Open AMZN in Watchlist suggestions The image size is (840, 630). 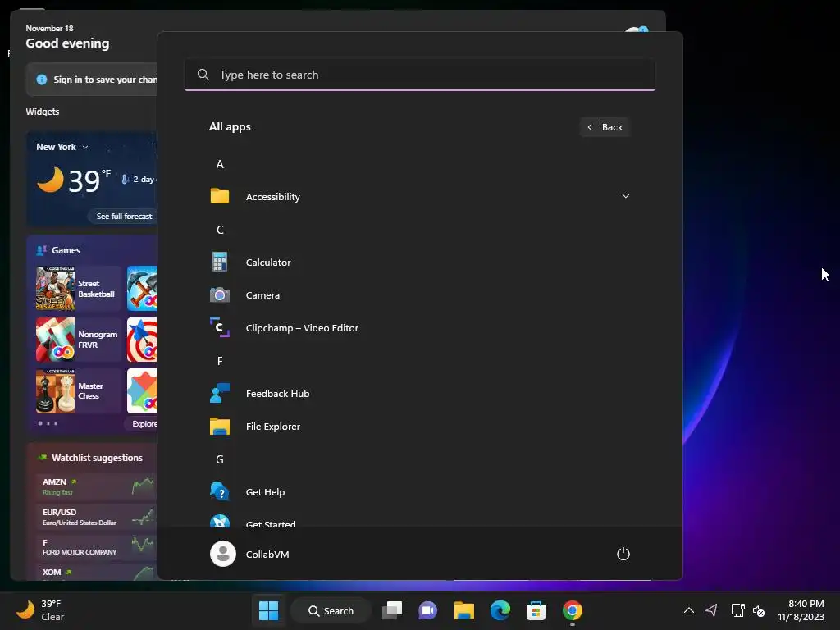click(x=95, y=486)
